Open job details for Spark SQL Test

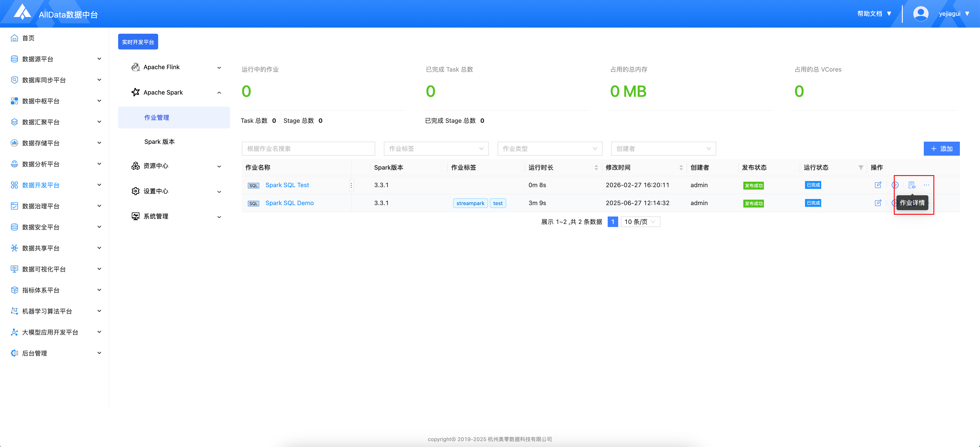tap(912, 185)
